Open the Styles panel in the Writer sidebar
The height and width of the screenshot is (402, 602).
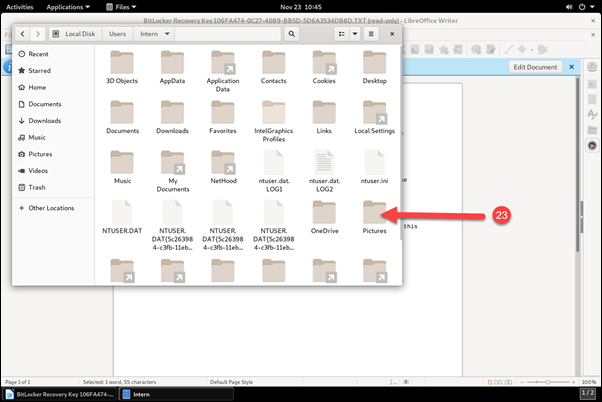pos(592,114)
